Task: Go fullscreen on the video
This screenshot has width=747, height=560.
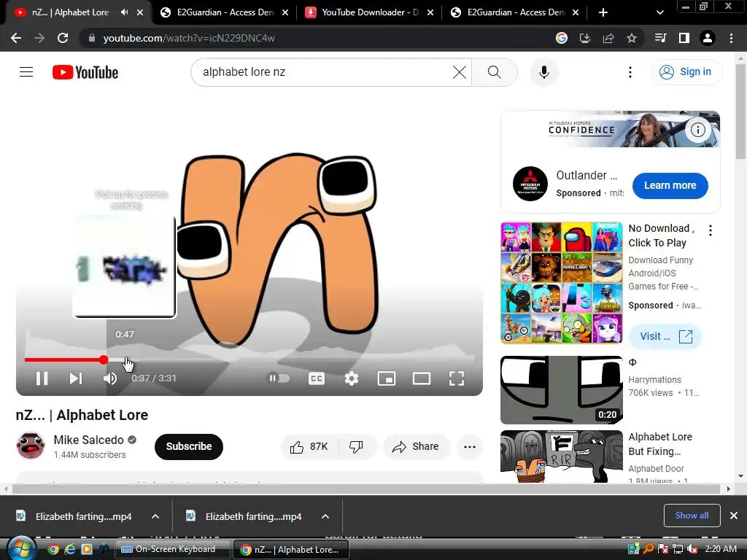Action: click(x=457, y=378)
